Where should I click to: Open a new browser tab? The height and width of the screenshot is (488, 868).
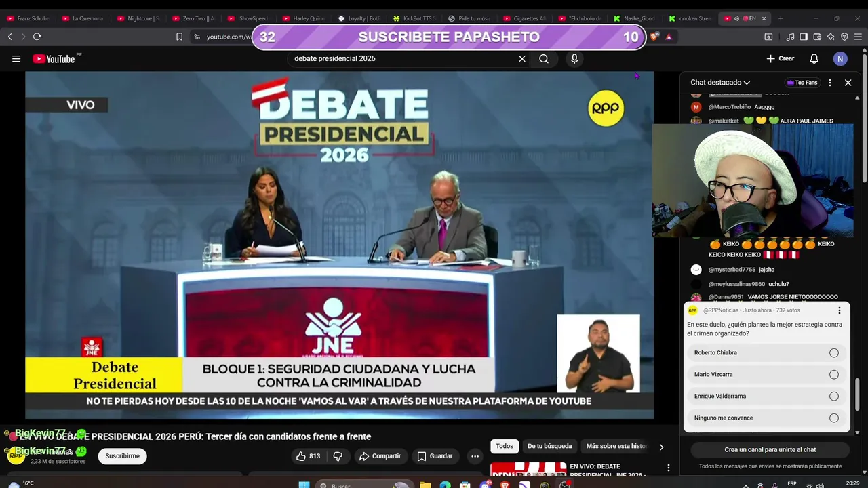tap(781, 18)
